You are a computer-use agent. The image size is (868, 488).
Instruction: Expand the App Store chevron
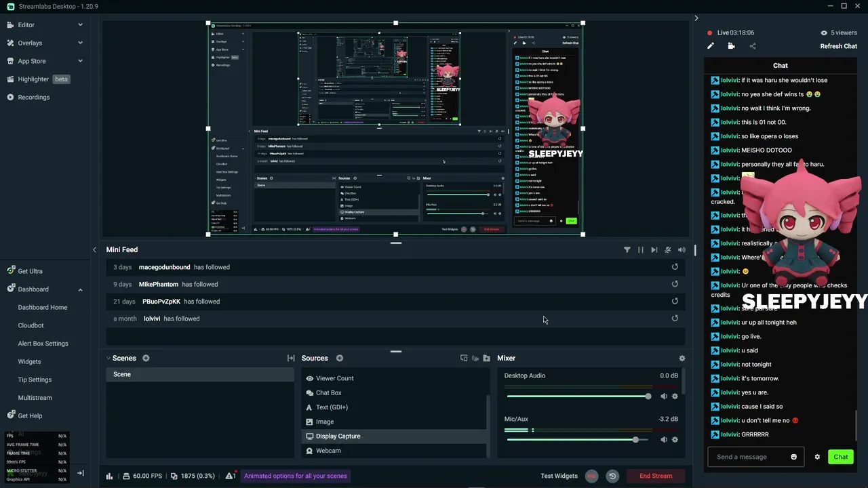pos(80,61)
